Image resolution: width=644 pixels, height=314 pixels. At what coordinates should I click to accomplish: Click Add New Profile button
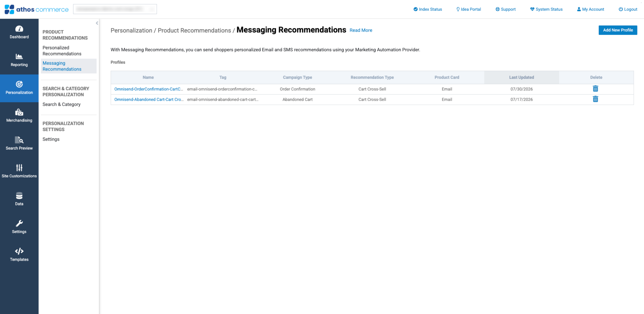pyautogui.click(x=618, y=30)
